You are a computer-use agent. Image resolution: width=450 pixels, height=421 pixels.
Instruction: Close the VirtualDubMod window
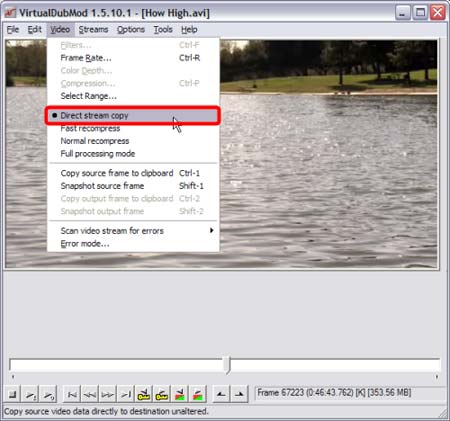tap(438, 13)
